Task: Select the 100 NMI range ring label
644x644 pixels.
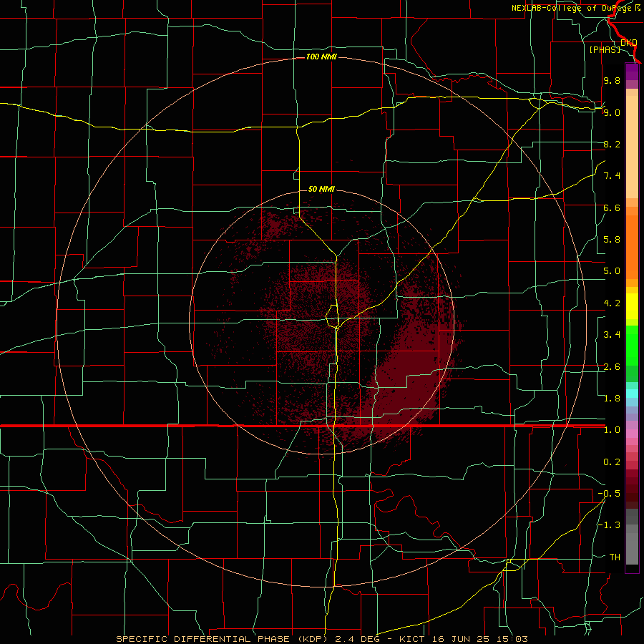Action: coord(321,57)
